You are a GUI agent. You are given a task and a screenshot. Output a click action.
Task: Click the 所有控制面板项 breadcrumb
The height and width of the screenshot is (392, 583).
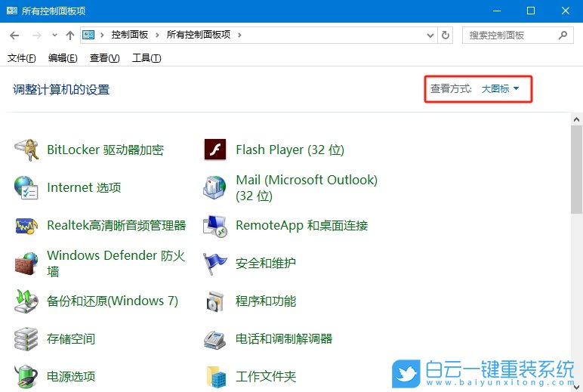(x=199, y=35)
